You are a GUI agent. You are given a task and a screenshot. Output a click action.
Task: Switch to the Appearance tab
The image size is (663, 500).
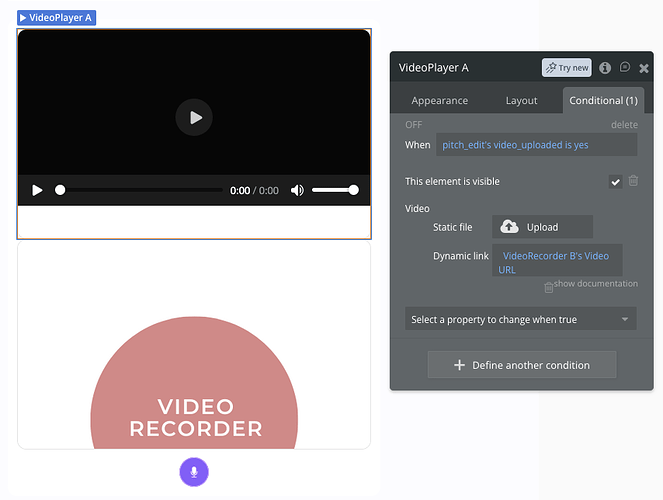point(439,101)
